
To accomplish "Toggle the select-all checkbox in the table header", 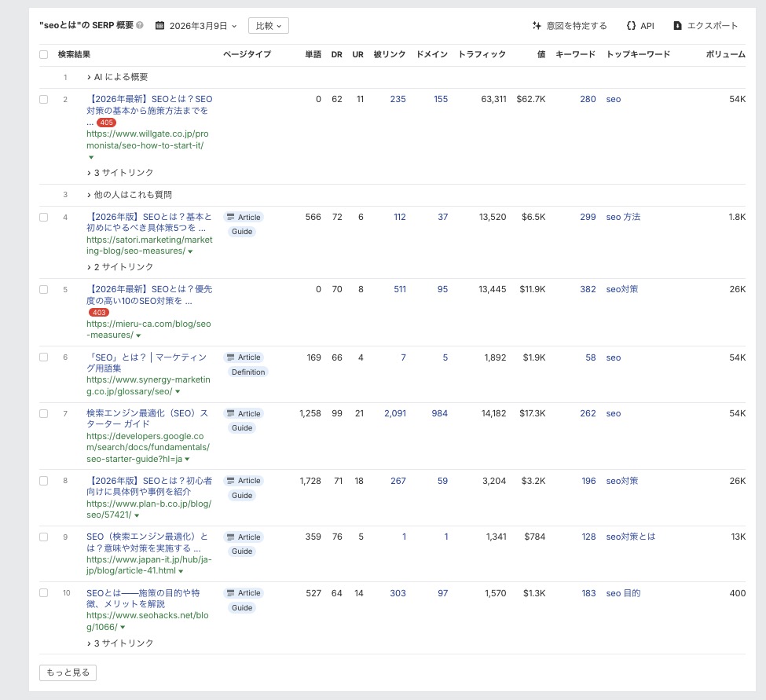I will click(43, 53).
